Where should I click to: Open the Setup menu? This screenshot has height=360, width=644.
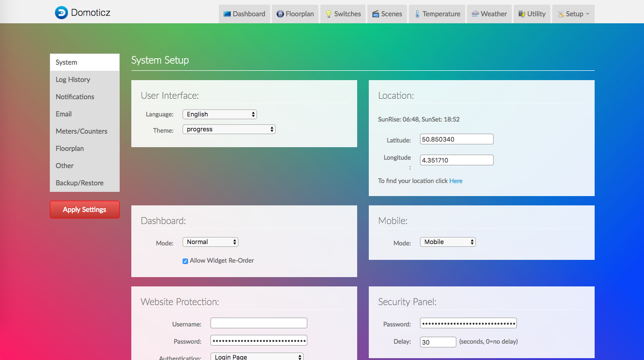pos(573,14)
